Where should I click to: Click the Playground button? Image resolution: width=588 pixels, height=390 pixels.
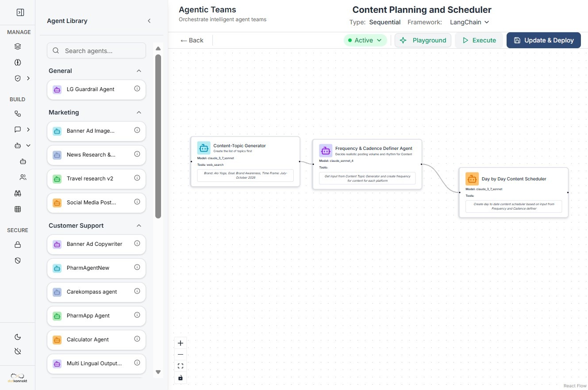pos(423,40)
